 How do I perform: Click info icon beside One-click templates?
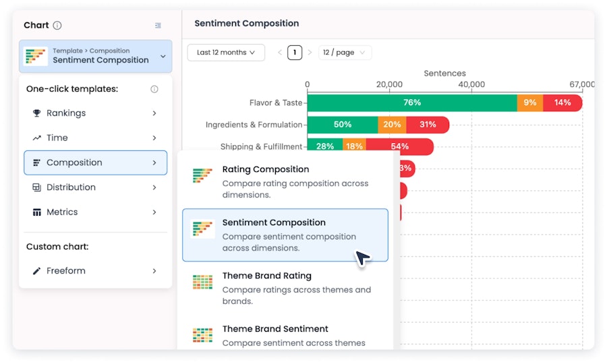pos(154,90)
